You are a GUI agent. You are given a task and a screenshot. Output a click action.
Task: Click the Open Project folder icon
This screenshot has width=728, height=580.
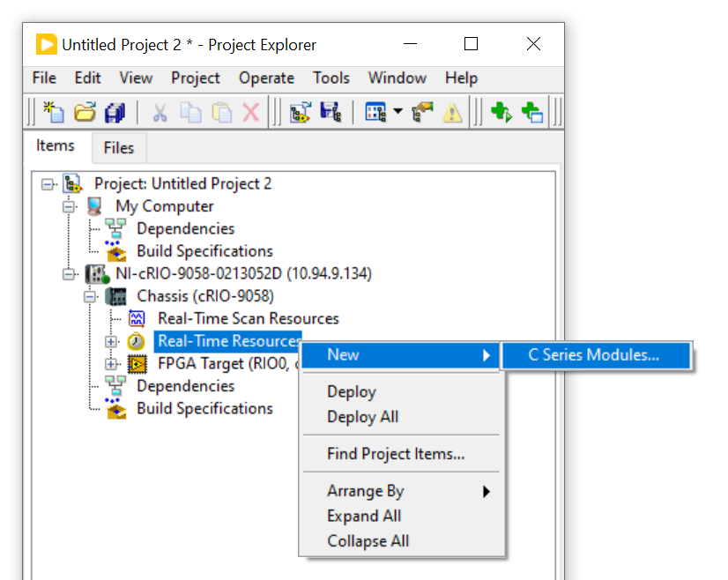click(x=85, y=112)
